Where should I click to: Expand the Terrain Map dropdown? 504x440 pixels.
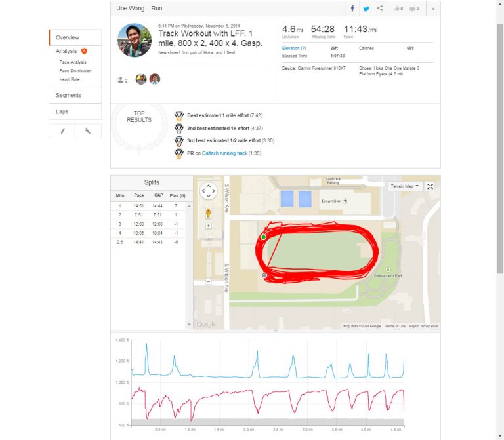click(404, 186)
